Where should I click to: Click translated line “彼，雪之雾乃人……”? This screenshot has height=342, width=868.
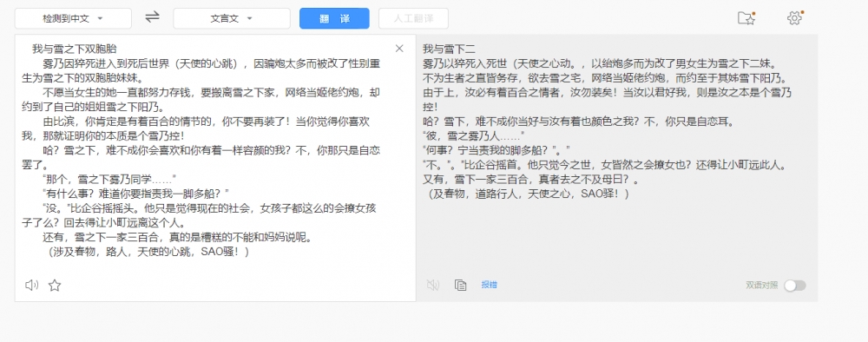[474, 135]
